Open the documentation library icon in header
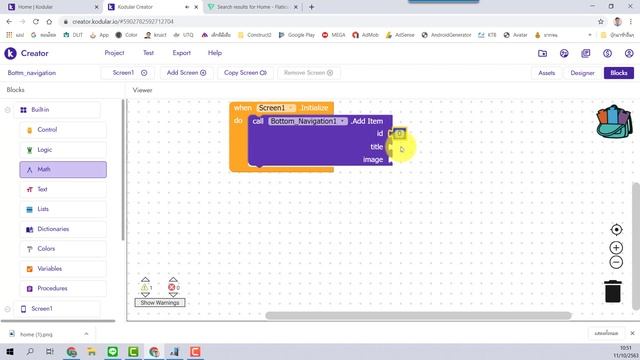 coord(586,53)
